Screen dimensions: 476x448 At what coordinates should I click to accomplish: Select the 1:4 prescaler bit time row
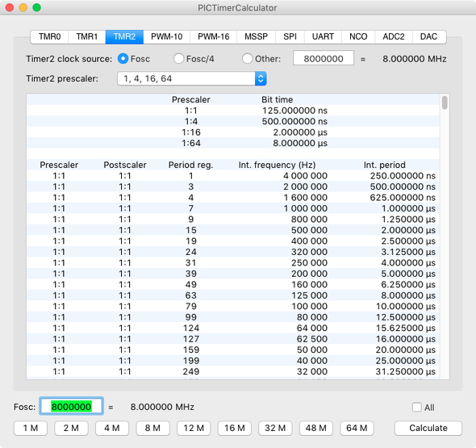(233, 122)
